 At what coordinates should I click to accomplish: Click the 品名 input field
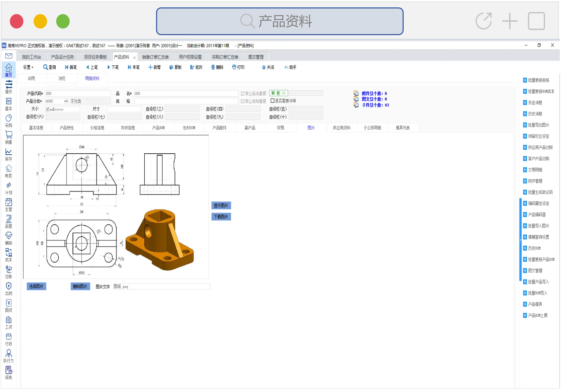coord(186,94)
